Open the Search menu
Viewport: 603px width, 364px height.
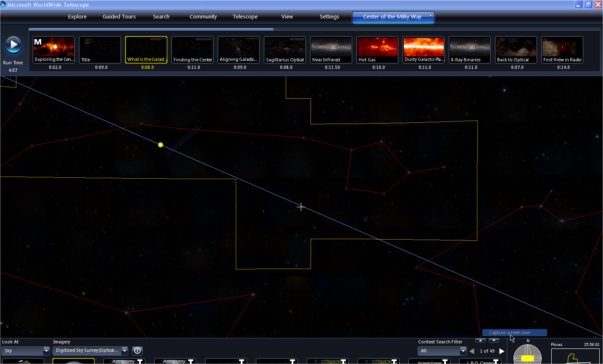coord(161,17)
